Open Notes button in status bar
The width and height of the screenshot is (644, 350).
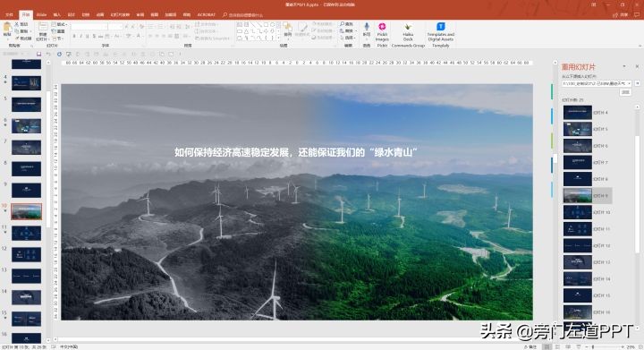pos(530,346)
